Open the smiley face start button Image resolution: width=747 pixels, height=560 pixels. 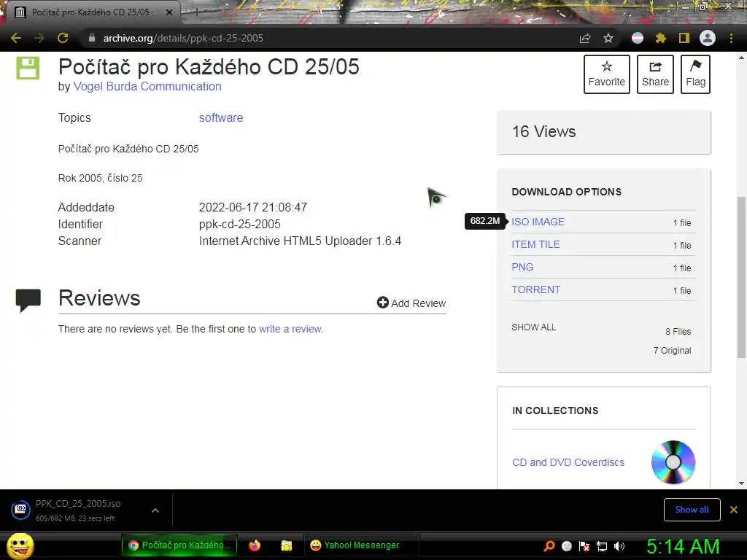click(x=20, y=545)
